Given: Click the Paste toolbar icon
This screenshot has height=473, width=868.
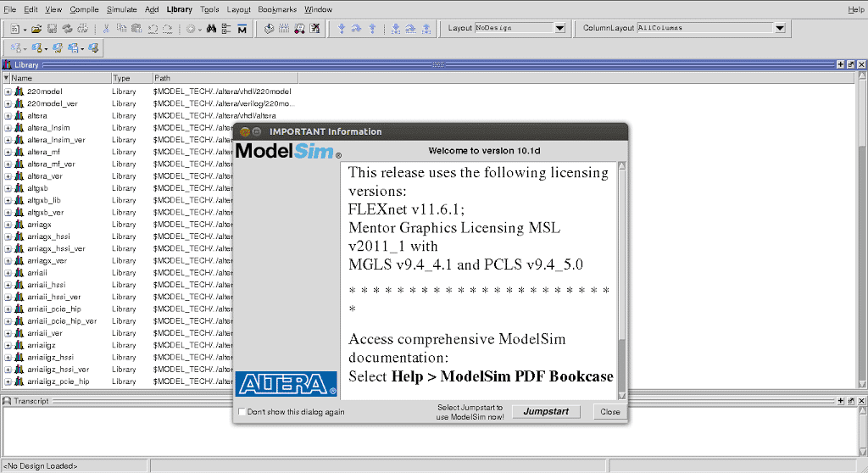Looking at the screenshot, I should click(x=136, y=29).
